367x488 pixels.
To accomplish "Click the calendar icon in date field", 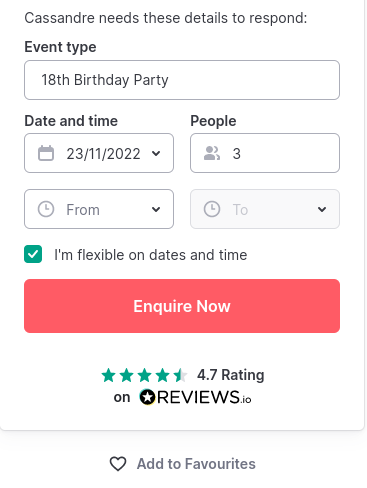I will (46, 153).
